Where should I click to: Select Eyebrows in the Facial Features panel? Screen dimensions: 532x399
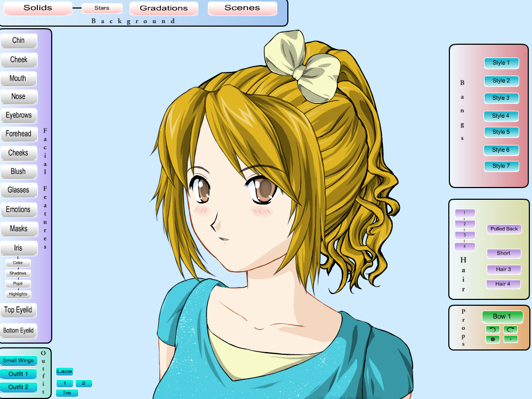[19, 116]
